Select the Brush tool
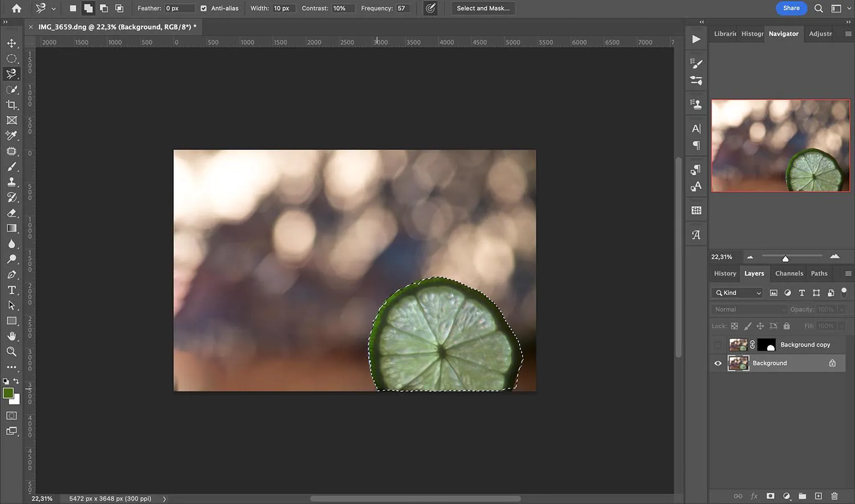This screenshot has height=504, width=855. pyautogui.click(x=11, y=167)
